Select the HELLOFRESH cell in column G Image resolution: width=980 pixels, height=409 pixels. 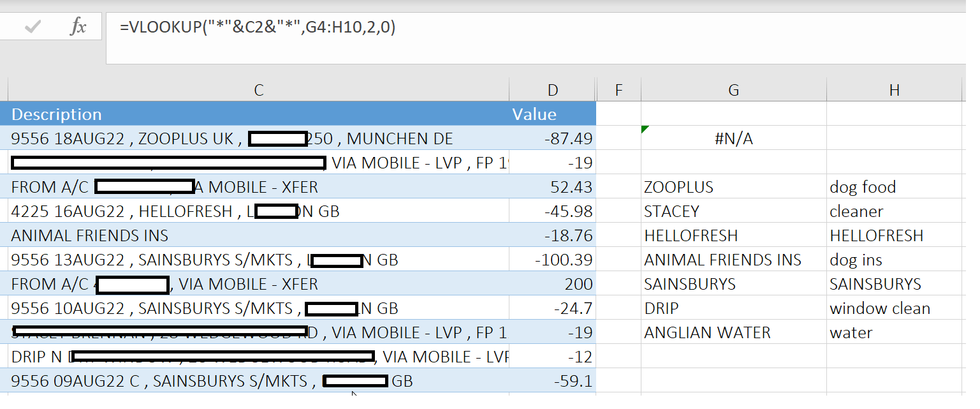733,235
